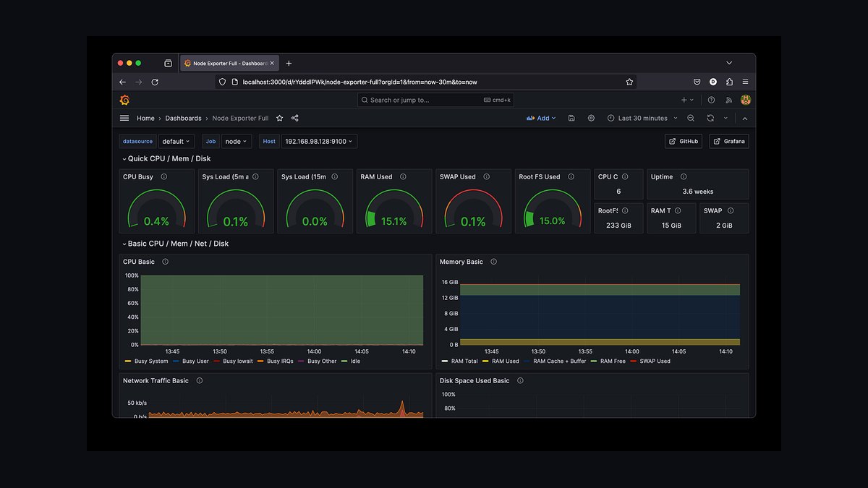Open the Grafana help menu
868x488 pixels.
[712, 100]
